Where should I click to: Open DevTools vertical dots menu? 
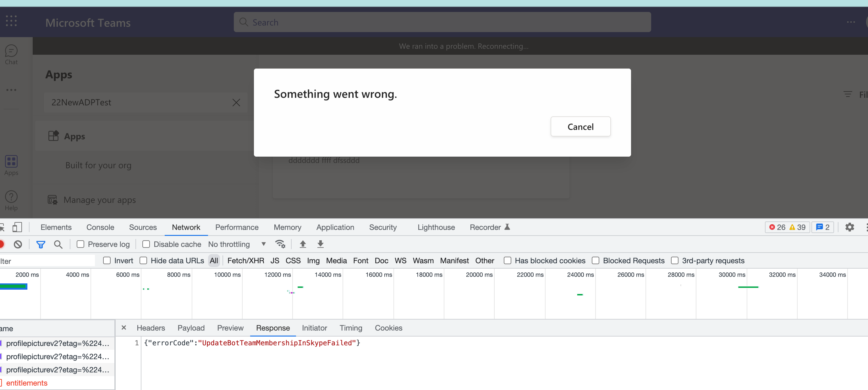point(866,227)
